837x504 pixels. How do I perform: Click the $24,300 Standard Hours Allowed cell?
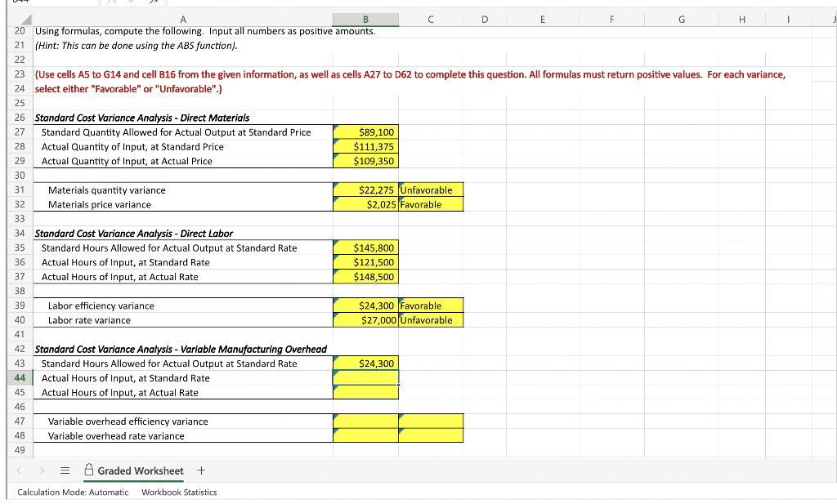point(365,364)
